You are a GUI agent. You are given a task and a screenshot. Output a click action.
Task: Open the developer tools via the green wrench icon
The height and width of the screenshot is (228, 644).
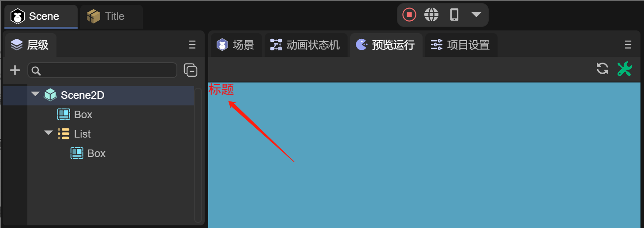coord(625,69)
